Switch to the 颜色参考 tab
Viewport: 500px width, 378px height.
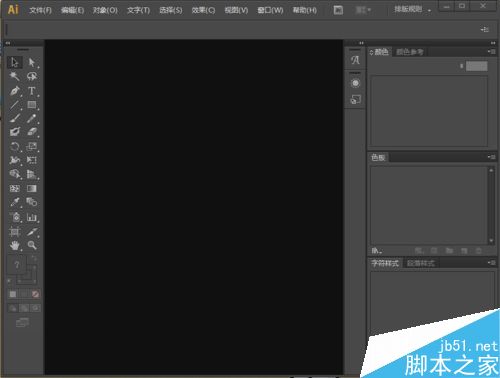coord(410,52)
